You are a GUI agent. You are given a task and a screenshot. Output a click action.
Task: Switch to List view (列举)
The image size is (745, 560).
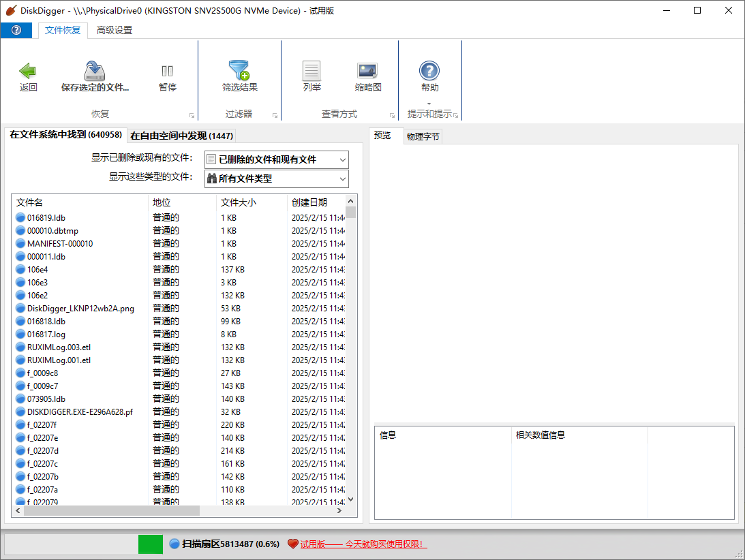tap(311, 77)
